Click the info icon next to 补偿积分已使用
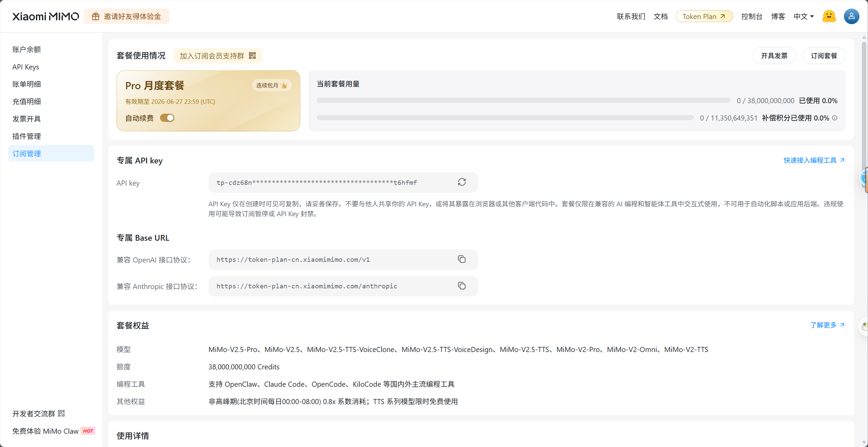Image resolution: width=868 pixels, height=447 pixels. tap(835, 118)
